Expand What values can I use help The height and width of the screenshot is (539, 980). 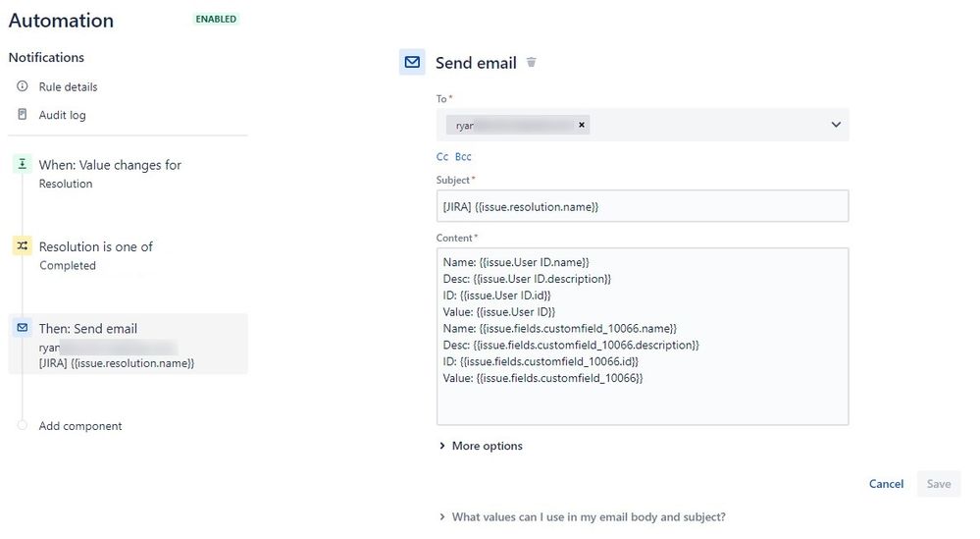coord(582,517)
